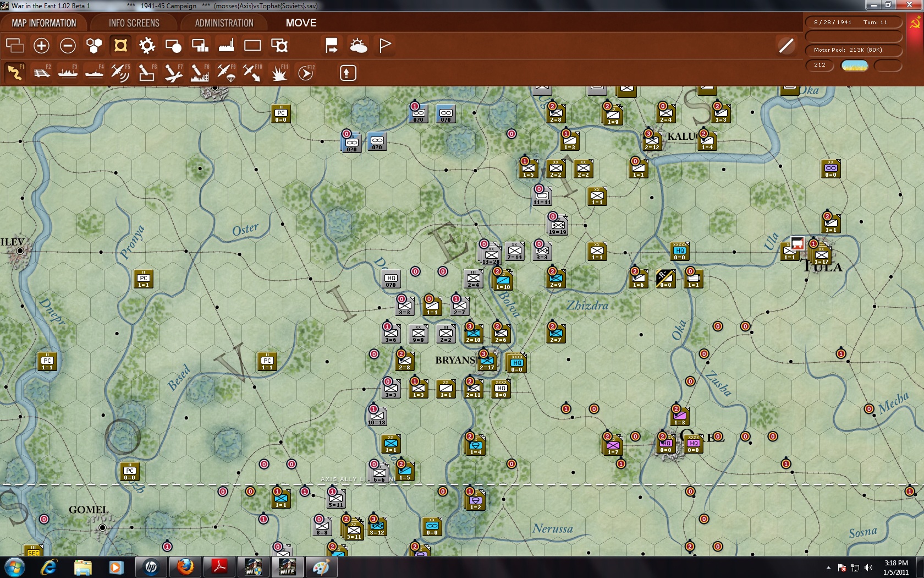Open the ADMINISTRATION tab

[224, 23]
